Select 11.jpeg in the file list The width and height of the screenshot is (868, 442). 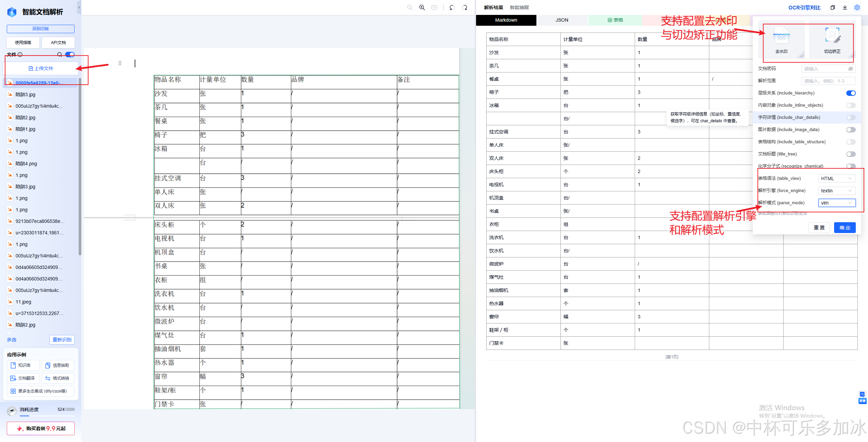tap(40, 302)
